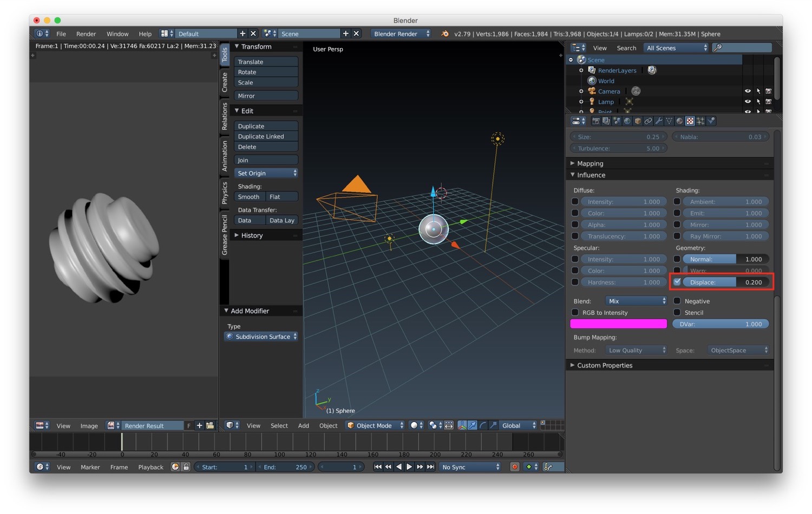Screen dimensions: 812x514
Task: Open the Render properties tab camera icon
Action: pos(596,121)
